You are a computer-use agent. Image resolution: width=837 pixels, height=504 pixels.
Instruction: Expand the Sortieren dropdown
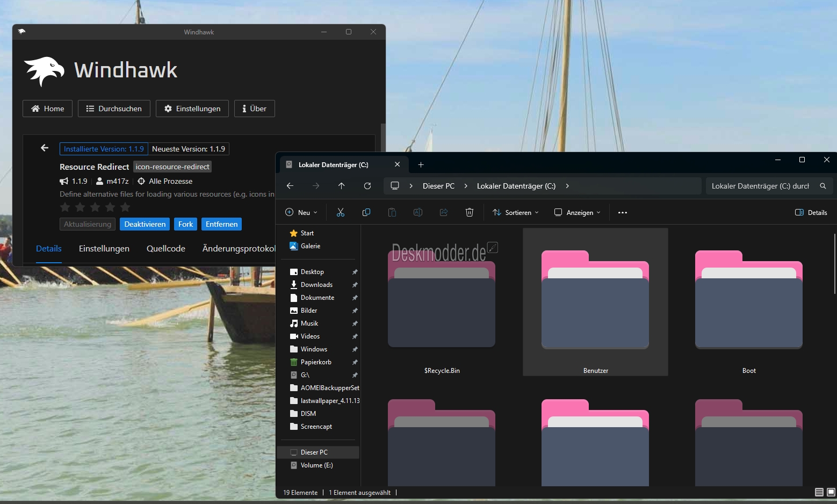[516, 212]
